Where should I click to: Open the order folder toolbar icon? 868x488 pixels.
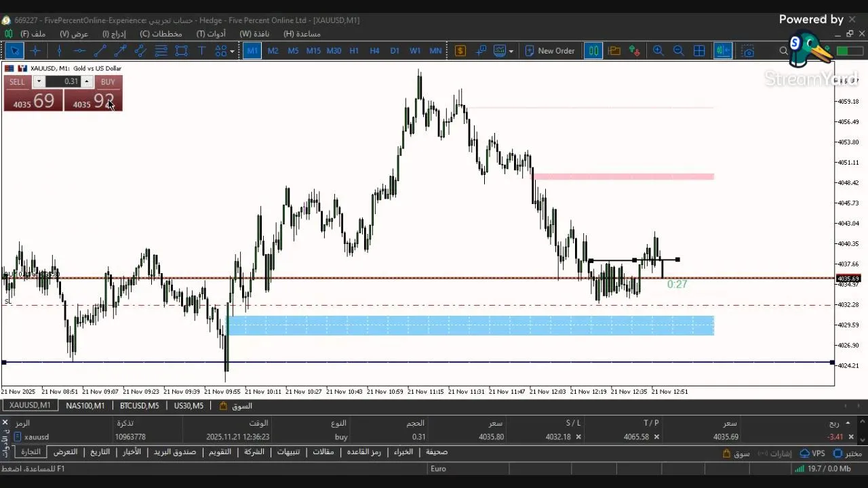pos(614,51)
